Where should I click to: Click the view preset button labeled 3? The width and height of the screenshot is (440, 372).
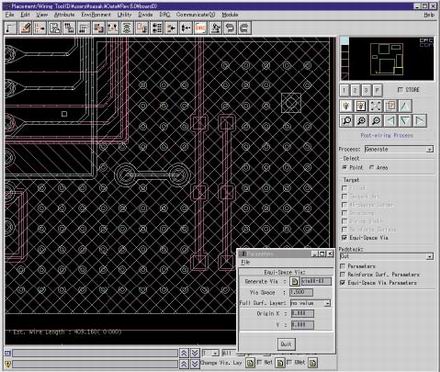pyautogui.click(x=366, y=90)
